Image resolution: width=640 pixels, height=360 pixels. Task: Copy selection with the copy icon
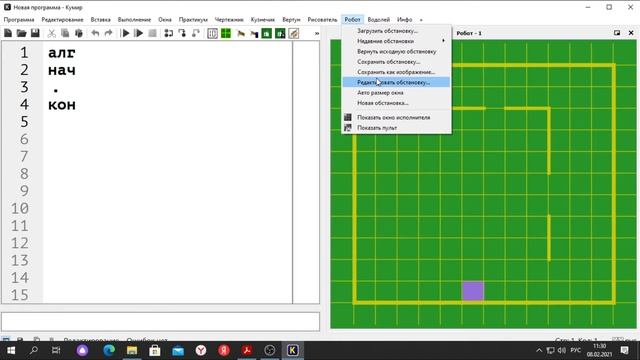[65, 33]
